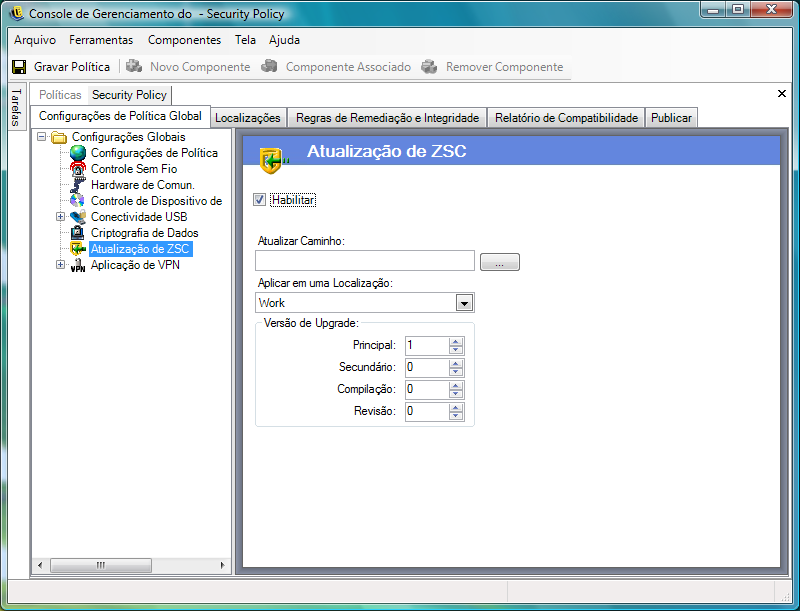This screenshot has width=800, height=611.
Task: Click the Hardware de Comun. icon
Action: 78,185
